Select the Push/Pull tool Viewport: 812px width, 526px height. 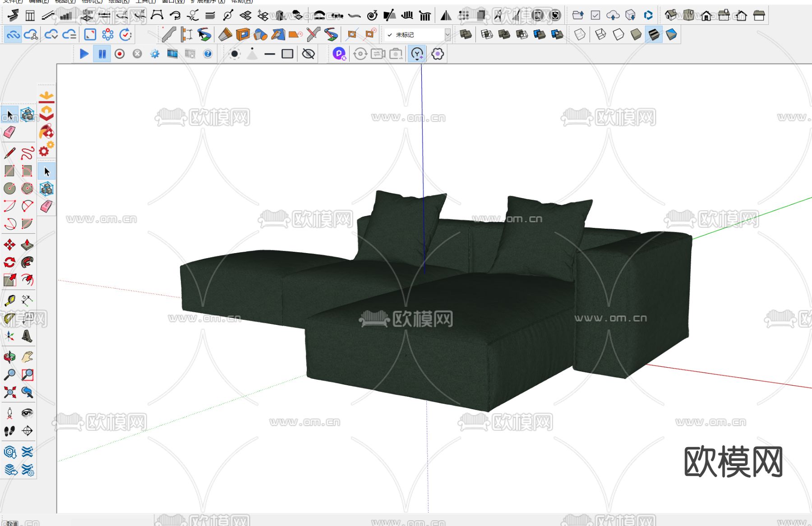[27, 245]
